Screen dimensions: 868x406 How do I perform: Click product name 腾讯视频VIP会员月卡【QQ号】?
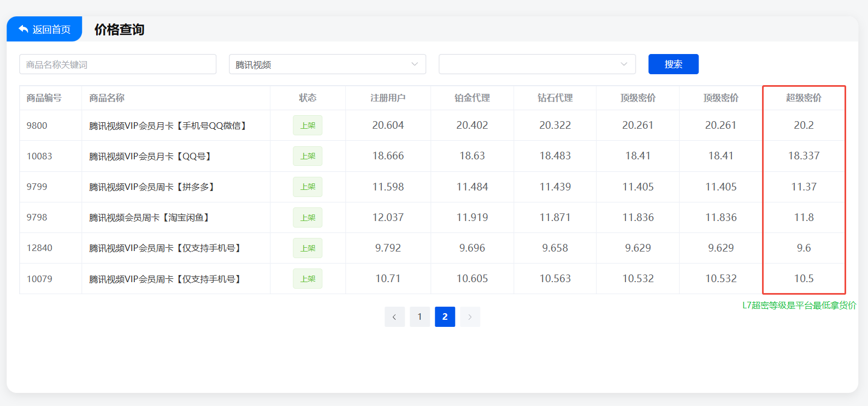[151, 157]
